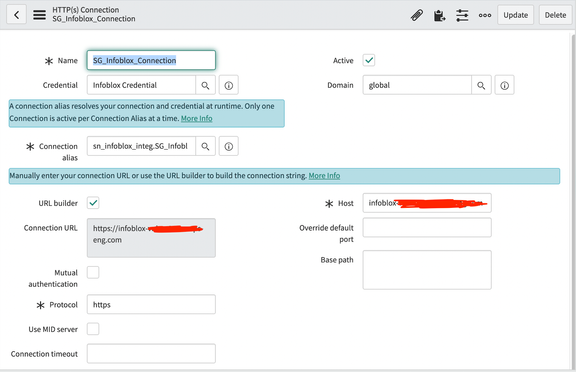Image resolution: width=576 pixels, height=372 pixels.
Task: Uncheck the Active checkbox
Action: [369, 60]
